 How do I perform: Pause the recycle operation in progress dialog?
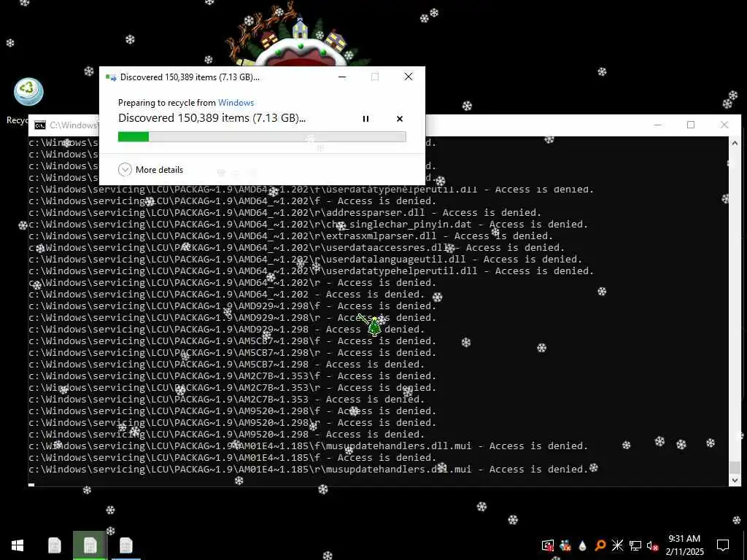tap(365, 119)
